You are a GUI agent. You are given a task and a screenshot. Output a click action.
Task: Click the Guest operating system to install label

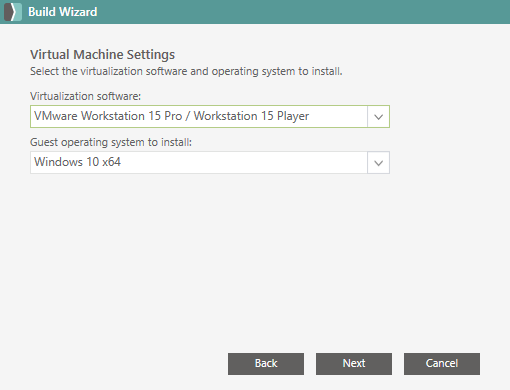tap(111, 142)
